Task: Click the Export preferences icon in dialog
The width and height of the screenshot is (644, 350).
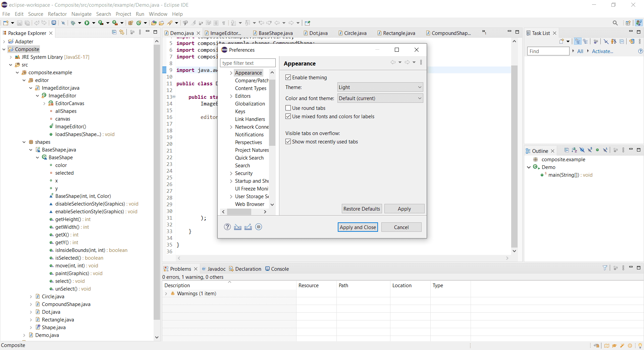Action: tap(248, 227)
